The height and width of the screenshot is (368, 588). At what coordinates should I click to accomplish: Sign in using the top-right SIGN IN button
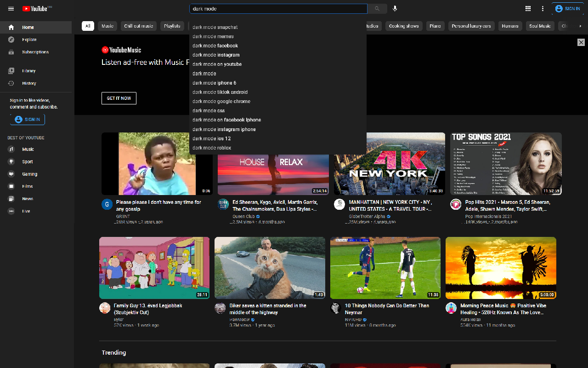point(567,8)
